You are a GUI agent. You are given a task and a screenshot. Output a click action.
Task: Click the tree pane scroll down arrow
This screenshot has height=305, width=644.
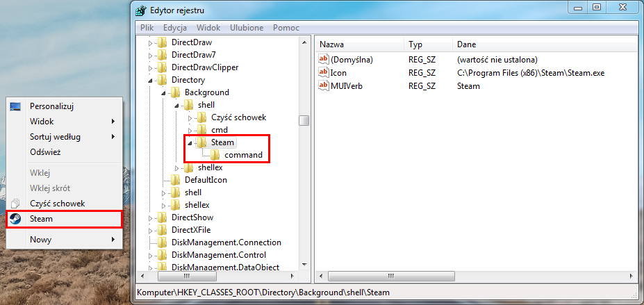coord(304,265)
